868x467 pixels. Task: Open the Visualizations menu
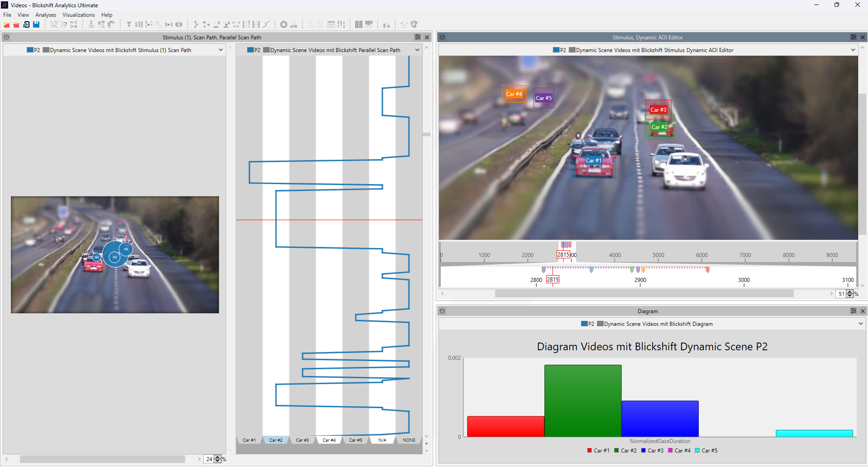coord(78,15)
